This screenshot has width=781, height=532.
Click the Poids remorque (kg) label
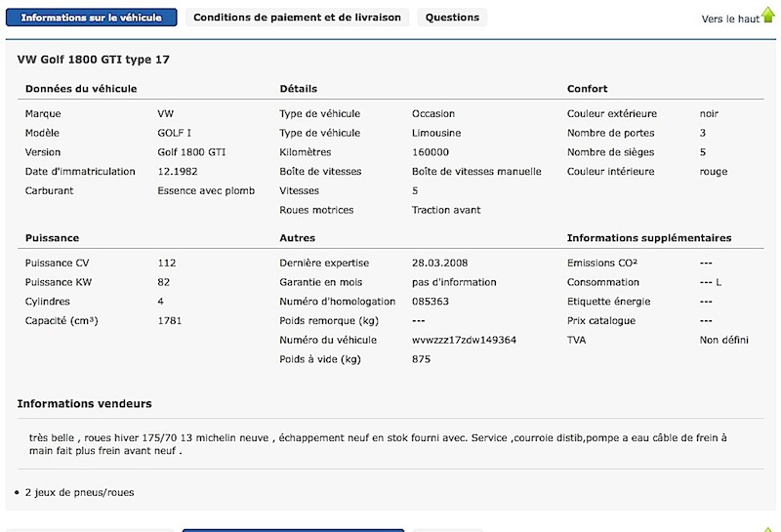[x=329, y=321]
